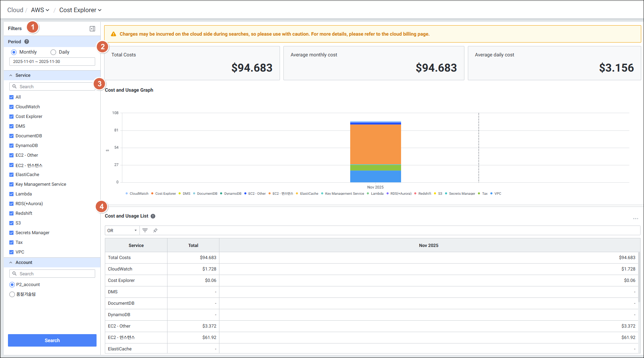Open the three-dot more options menu
Viewport: 644px width, 358px height.
coord(635,219)
